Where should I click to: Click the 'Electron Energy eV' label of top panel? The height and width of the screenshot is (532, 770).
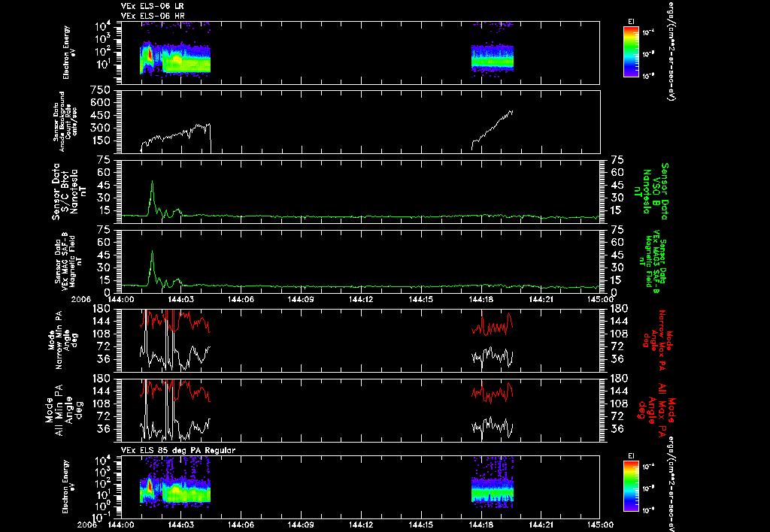tap(68, 53)
